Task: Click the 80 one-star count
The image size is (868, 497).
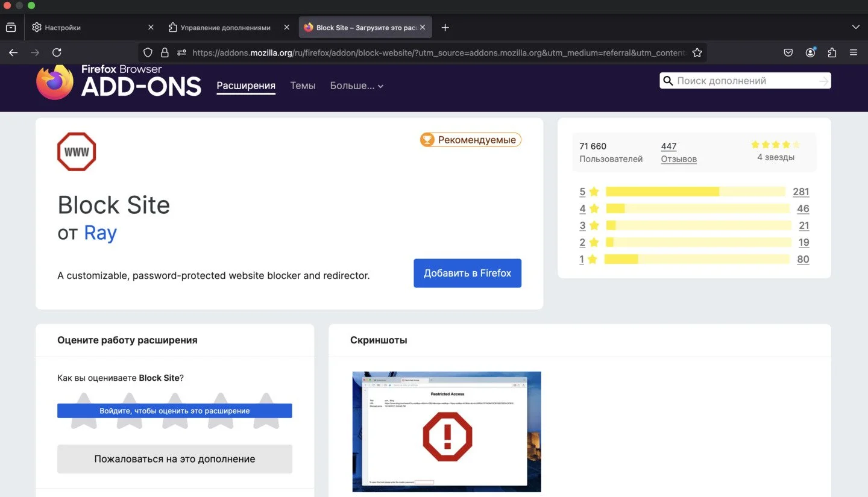Action: tap(803, 259)
